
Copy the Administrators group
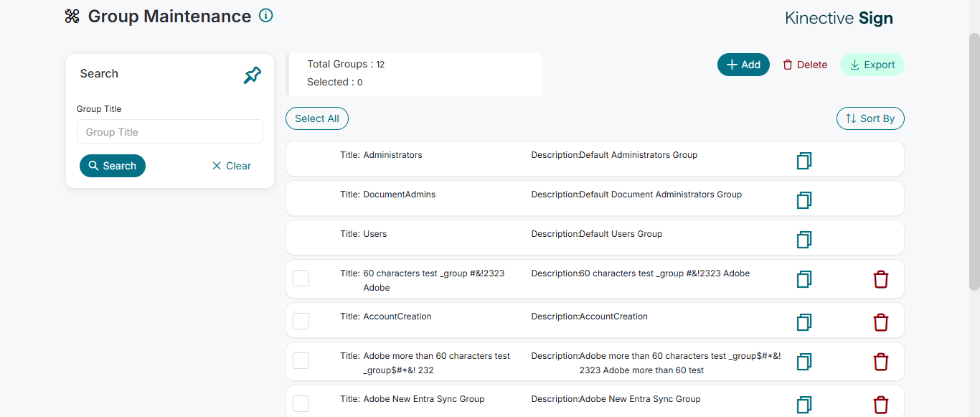click(804, 161)
